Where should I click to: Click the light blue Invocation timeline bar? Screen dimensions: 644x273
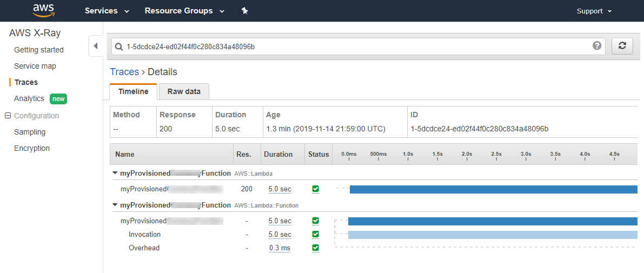pos(493,235)
